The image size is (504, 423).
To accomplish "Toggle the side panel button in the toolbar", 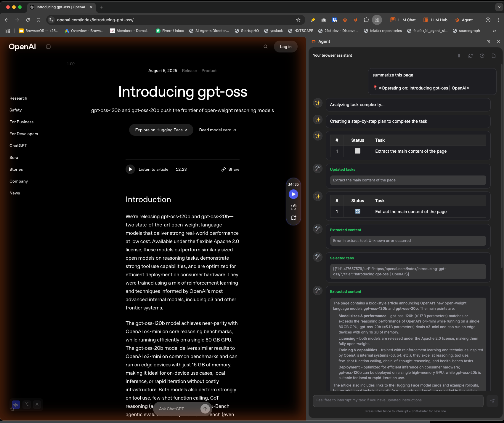I will (x=377, y=20).
